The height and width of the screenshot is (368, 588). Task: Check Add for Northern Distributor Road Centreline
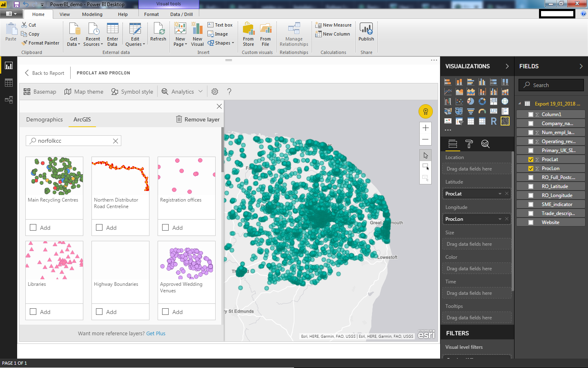99,227
